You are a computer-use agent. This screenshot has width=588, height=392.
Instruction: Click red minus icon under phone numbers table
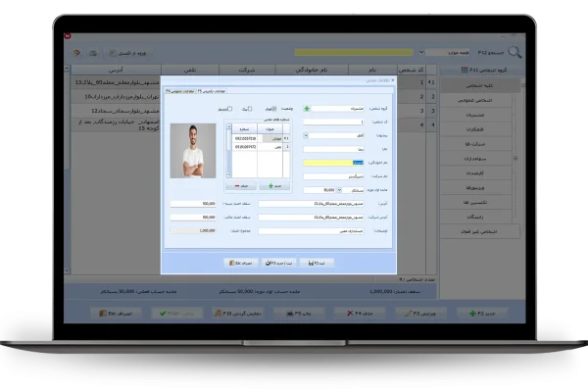pyautogui.click(x=237, y=185)
